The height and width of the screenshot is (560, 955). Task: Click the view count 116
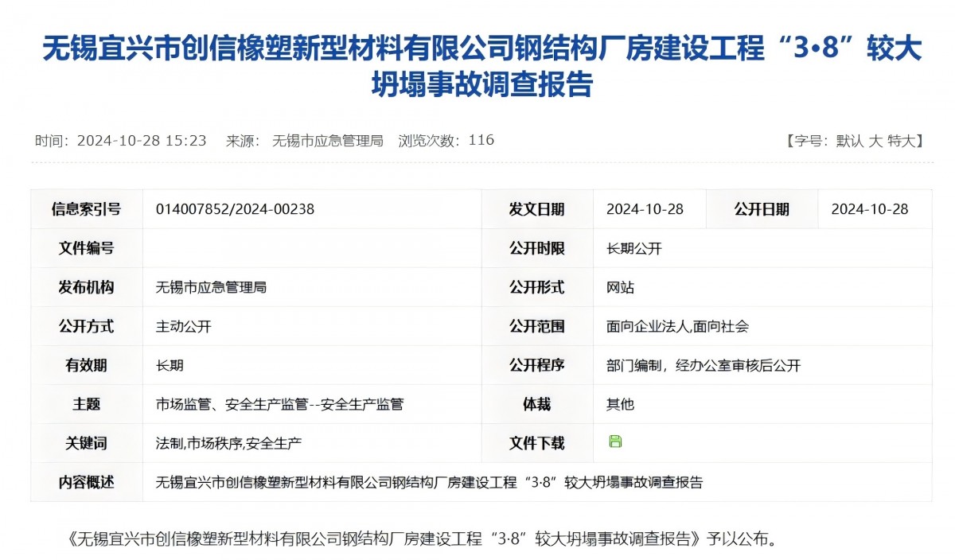[x=481, y=140]
